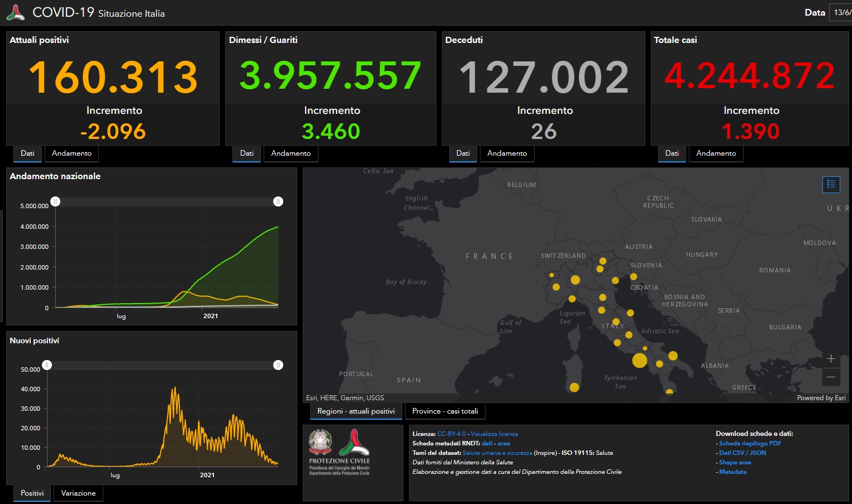Grab left range handle on Andamento nazionale chart

[x=55, y=201]
